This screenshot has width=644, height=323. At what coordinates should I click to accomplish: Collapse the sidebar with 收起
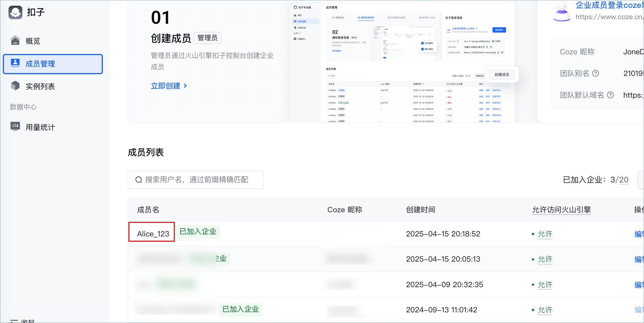click(23, 321)
